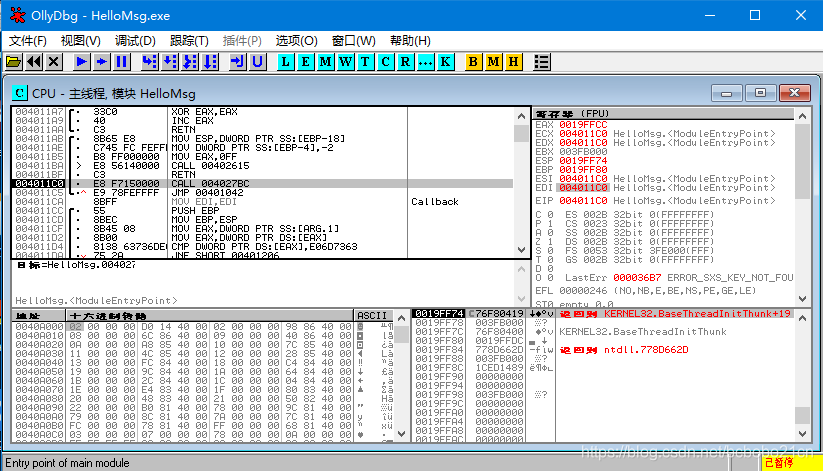Toggle the P flag value

click(550, 224)
